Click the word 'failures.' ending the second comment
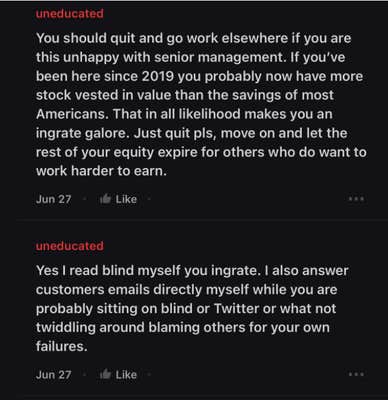Screen dimensions: 388x400 point(62,346)
